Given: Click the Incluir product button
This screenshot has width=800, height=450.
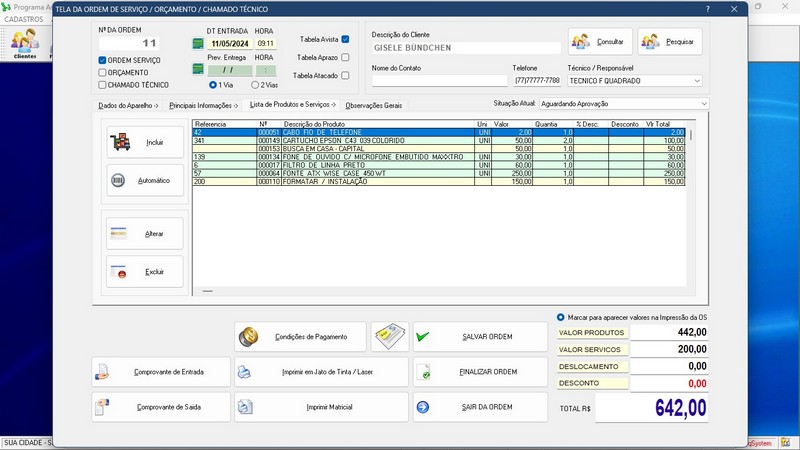Looking at the screenshot, I should pos(145,143).
